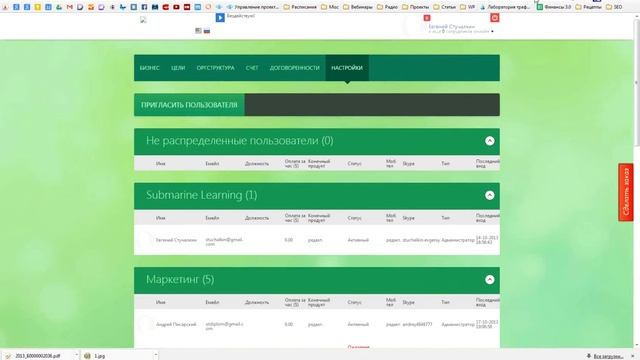Click the Евгений Стучалкин name in table
The height and width of the screenshot is (360, 640).
point(176,240)
